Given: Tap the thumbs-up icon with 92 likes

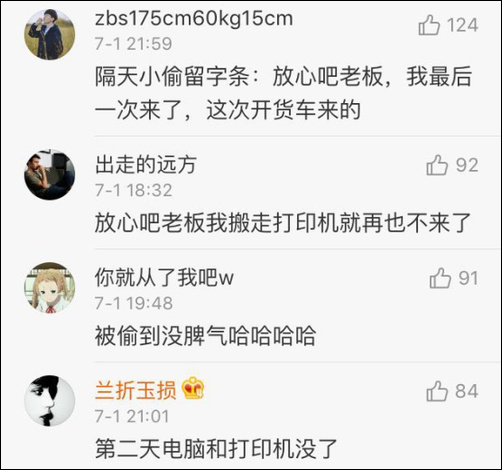Looking at the screenshot, I should point(437,165).
